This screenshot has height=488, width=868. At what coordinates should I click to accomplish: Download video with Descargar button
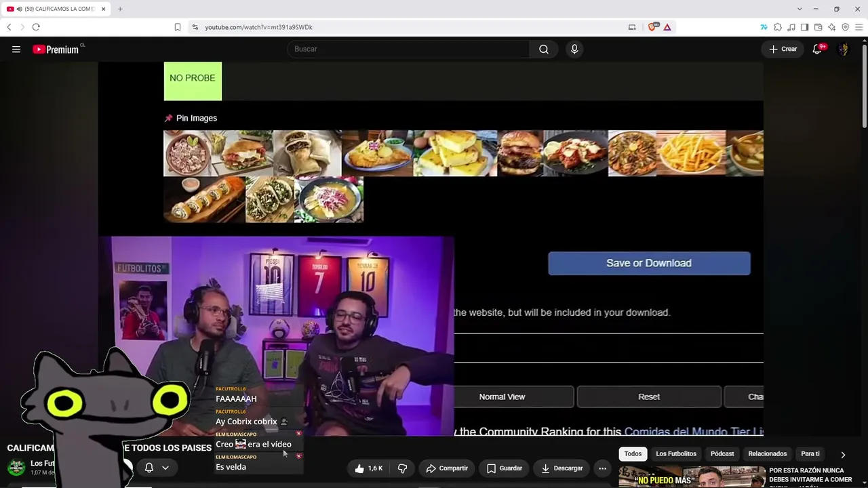561,468
